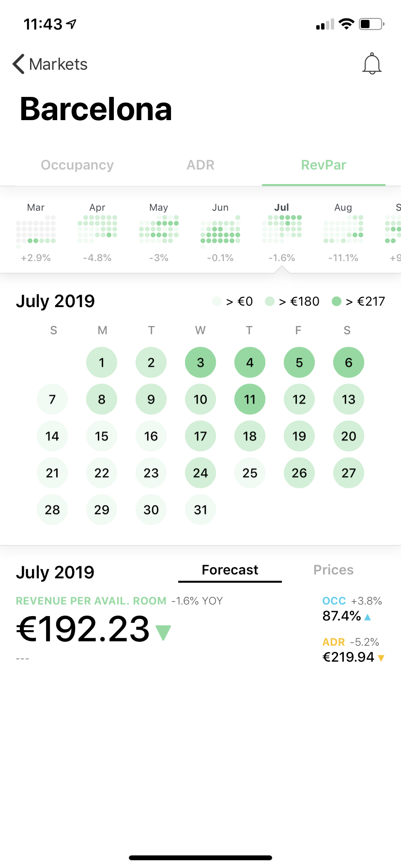Tap day 24 in the calendar
The height and width of the screenshot is (868, 401).
[x=200, y=473]
